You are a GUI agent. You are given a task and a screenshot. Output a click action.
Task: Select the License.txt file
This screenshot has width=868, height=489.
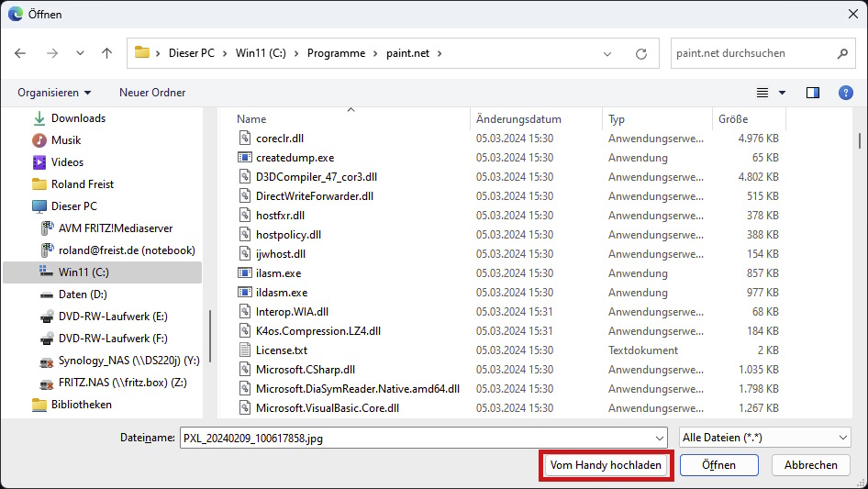pyautogui.click(x=281, y=350)
